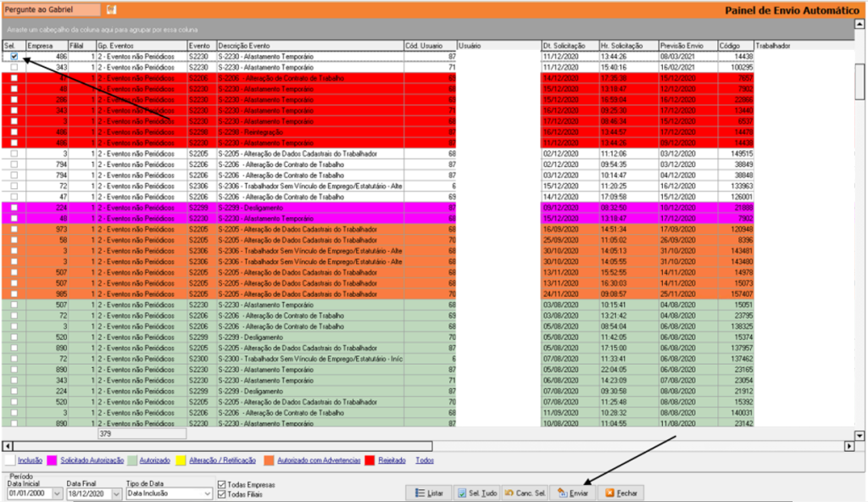Click the S-2300 Trabalhador Sem Vínculo description cell
Screen dimensions: 868x502
tap(310, 359)
